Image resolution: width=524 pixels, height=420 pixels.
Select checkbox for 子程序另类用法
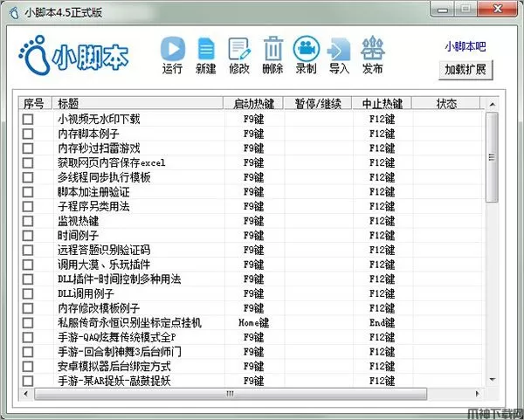(28, 206)
